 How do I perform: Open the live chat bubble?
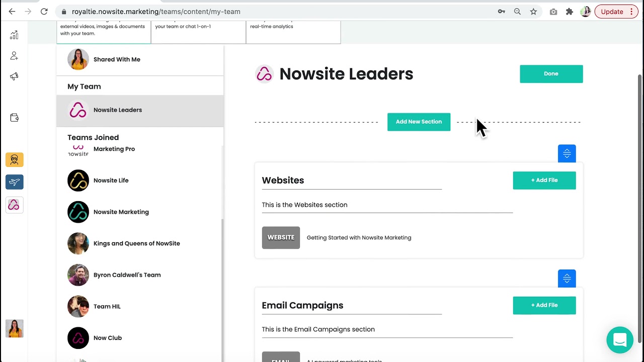click(x=620, y=340)
